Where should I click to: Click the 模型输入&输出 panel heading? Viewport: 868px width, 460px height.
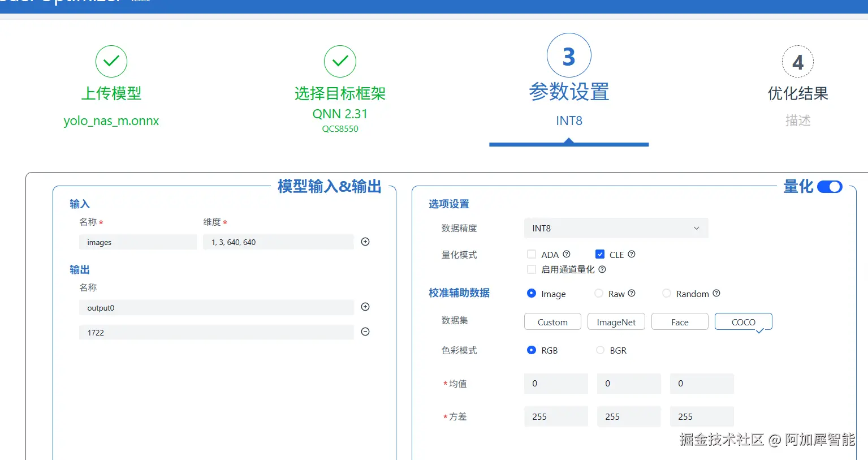click(x=330, y=186)
